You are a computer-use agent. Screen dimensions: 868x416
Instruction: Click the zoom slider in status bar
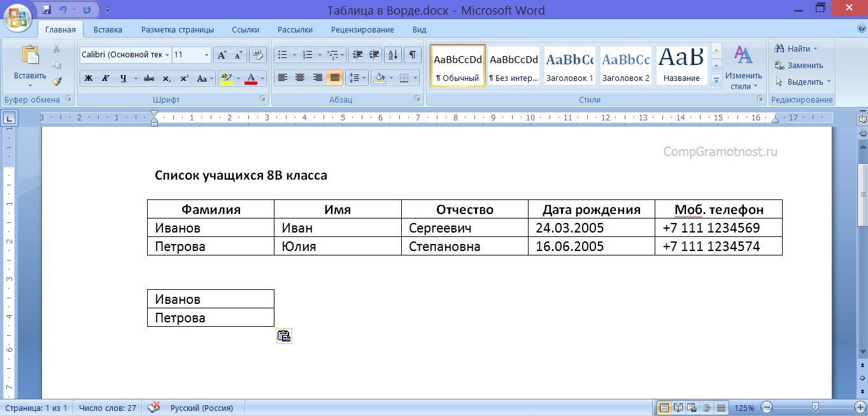(815, 408)
